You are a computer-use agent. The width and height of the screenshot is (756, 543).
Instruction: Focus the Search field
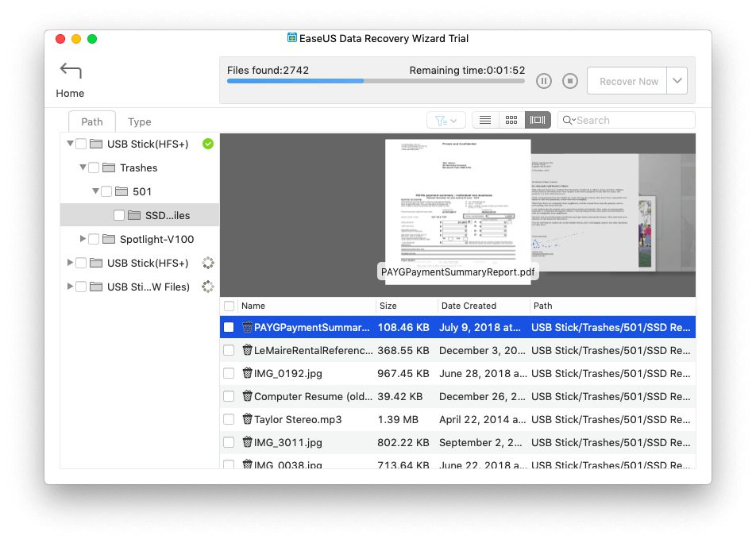tap(627, 120)
